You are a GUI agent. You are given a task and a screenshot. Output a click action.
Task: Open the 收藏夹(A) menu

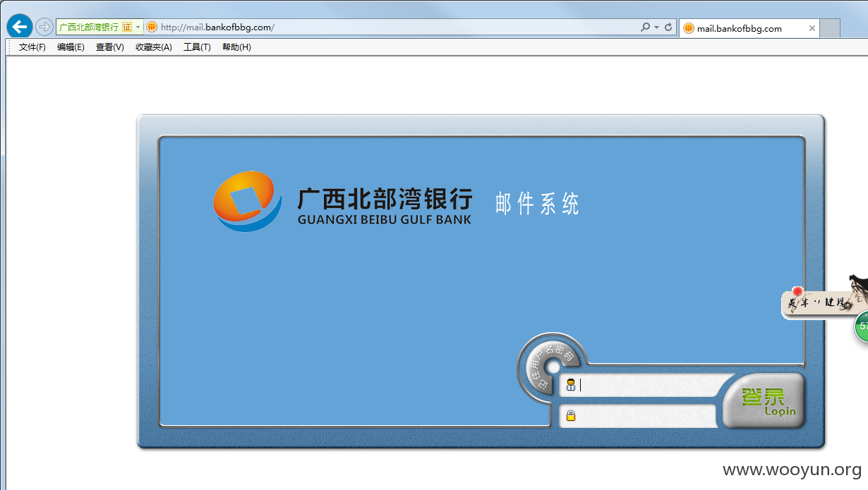[x=154, y=47]
